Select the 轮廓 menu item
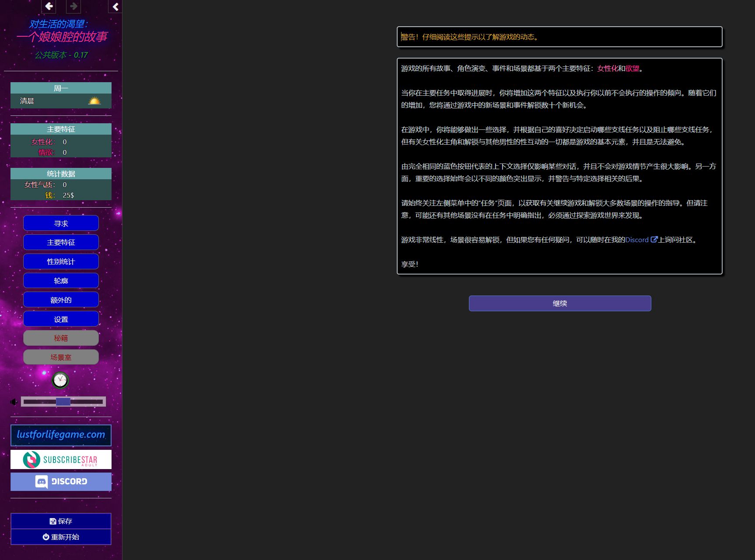Viewport: 755px width, 560px height. click(x=61, y=281)
